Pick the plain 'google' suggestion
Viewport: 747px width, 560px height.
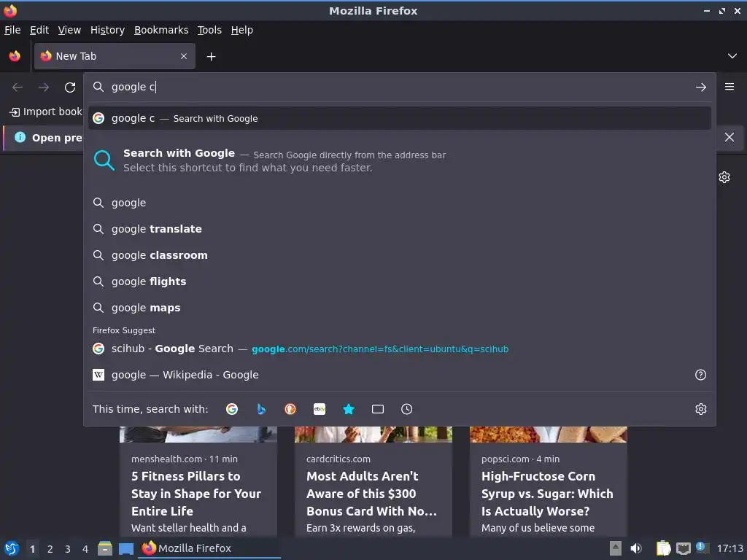[x=400, y=203]
